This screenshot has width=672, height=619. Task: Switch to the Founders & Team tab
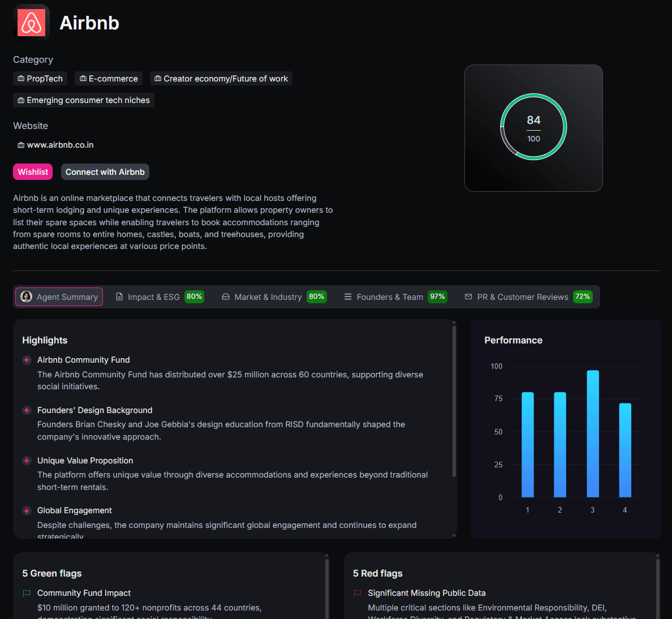pyautogui.click(x=389, y=296)
